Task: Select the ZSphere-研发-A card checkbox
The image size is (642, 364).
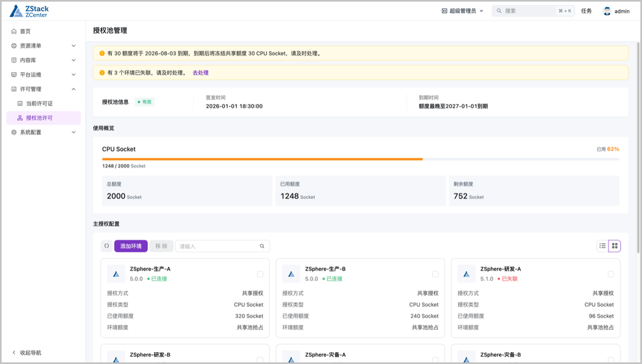Action: (611, 274)
